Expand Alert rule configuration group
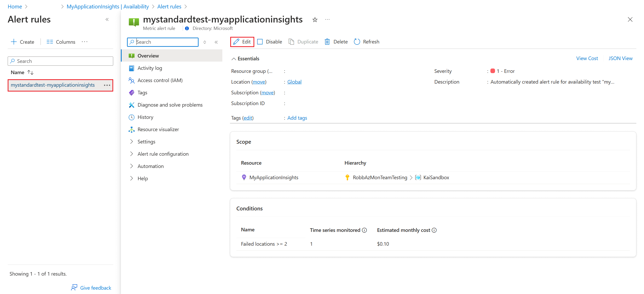Viewport: 644px width, 294px height. point(131,154)
